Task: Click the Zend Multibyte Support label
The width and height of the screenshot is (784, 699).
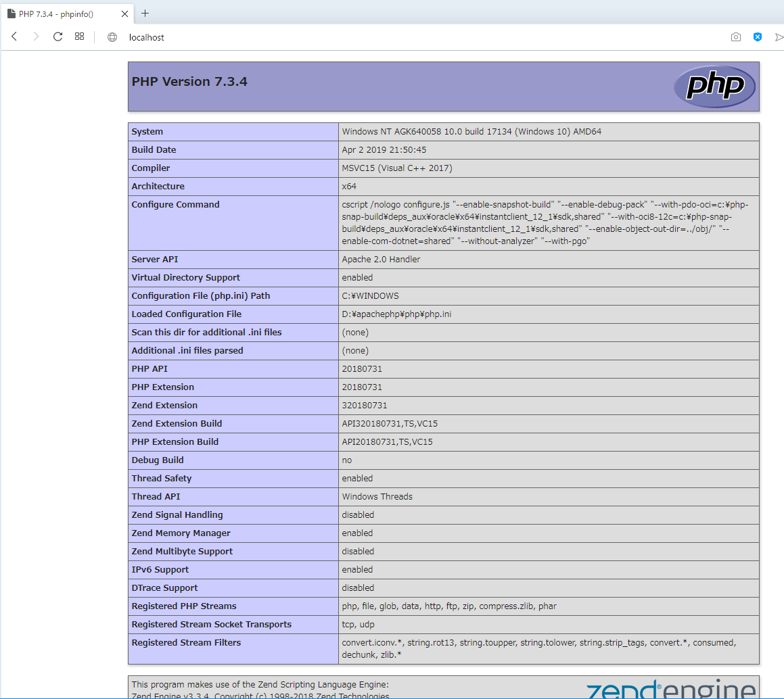Action: click(183, 551)
